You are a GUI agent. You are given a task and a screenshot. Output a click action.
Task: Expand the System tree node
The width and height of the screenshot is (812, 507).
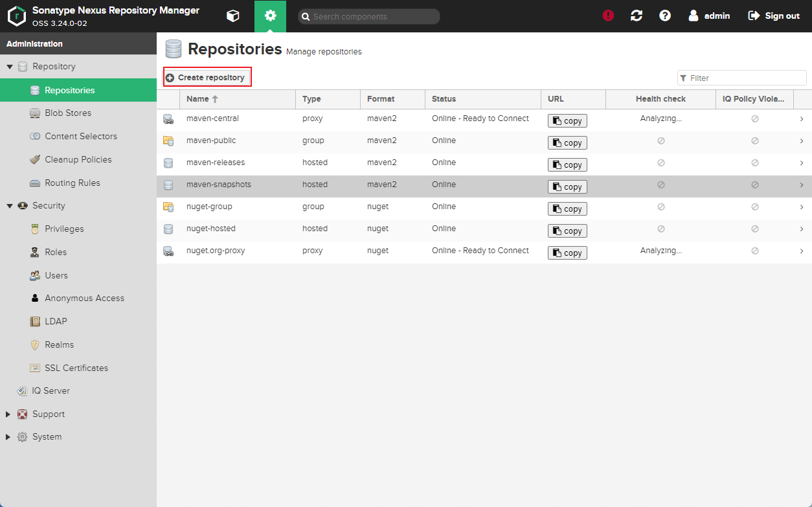(8, 437)
